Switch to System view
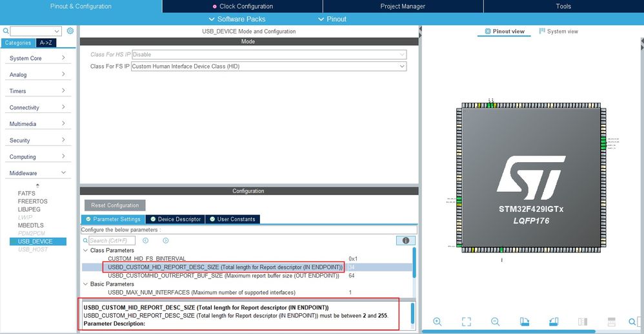644x334 pixels. (x=559, y=31)
